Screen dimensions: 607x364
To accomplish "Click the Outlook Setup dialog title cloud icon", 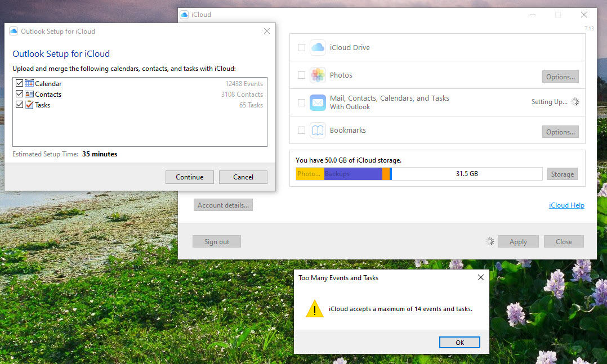I will pyautogui.click(x=14, y=32).
